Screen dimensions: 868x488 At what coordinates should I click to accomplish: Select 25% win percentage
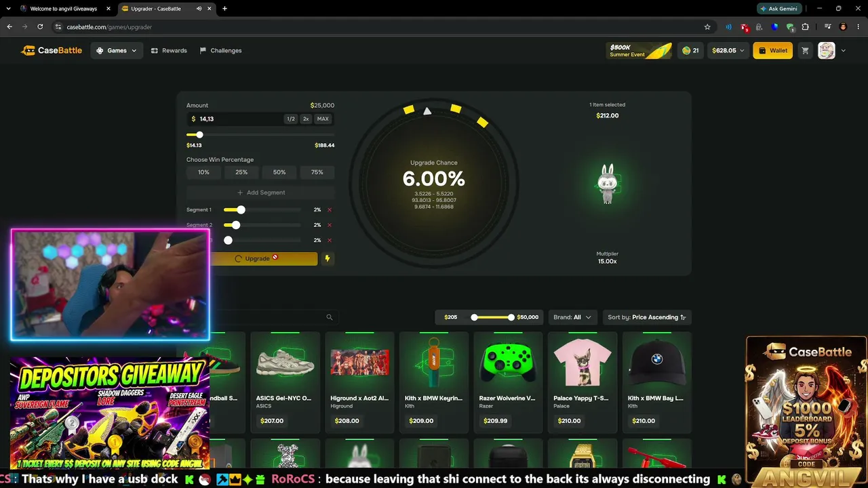click(241, 172)
